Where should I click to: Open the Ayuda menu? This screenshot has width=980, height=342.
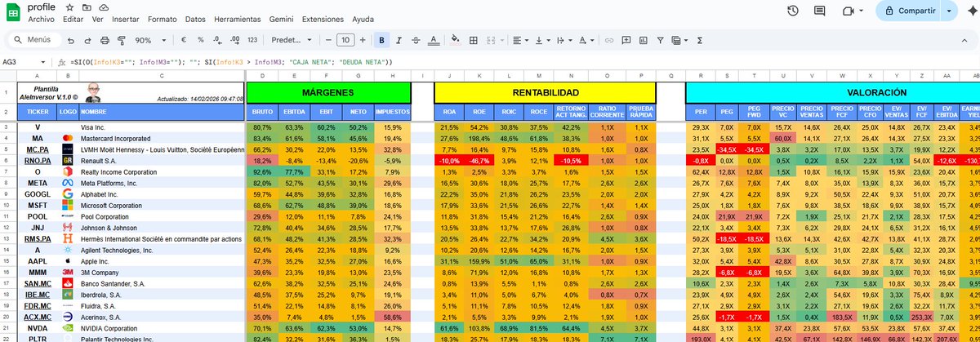pyautogui.click(x=363, y=18)
